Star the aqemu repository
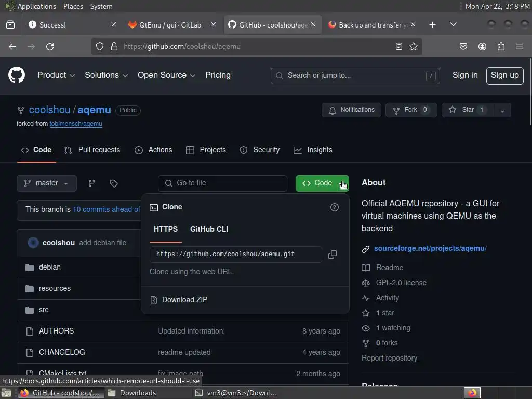 [468, 110]
